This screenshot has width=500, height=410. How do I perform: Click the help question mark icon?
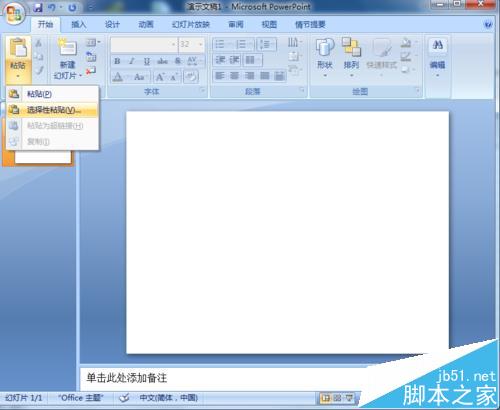488,25
